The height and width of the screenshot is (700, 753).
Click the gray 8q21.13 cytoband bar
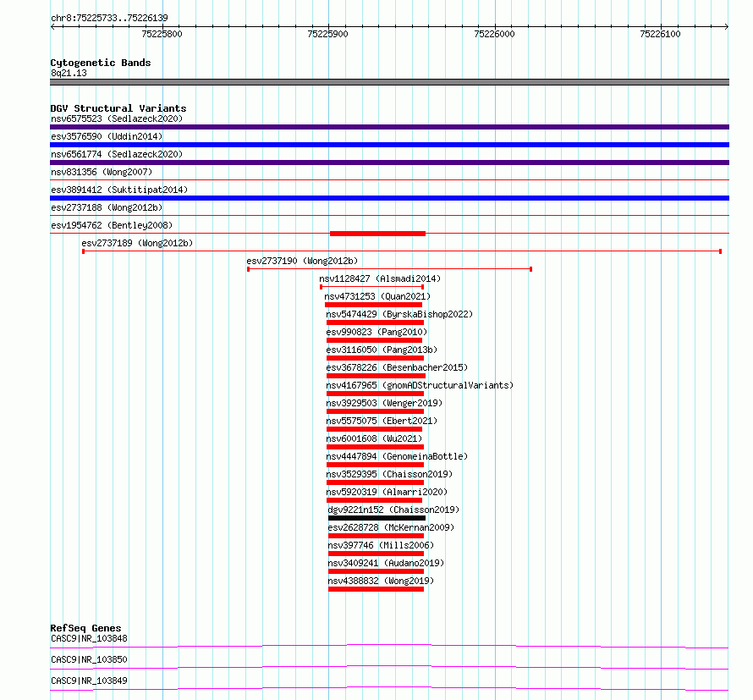389,82
